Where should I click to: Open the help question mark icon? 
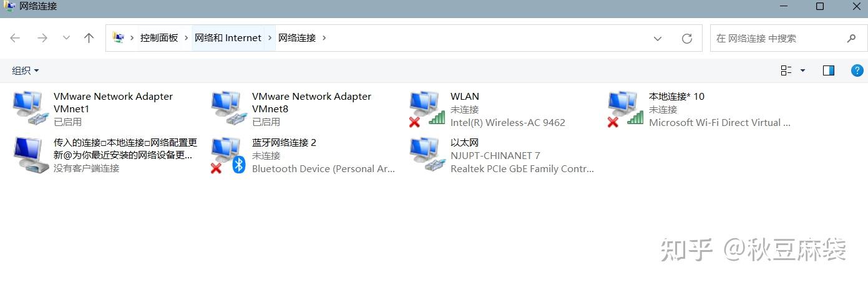click(x=857, y=70)
